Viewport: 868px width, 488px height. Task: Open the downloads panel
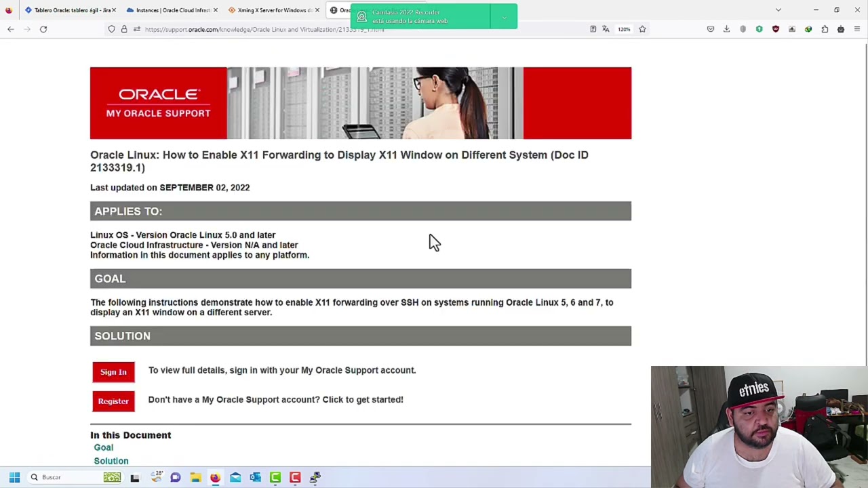point(727,29)
